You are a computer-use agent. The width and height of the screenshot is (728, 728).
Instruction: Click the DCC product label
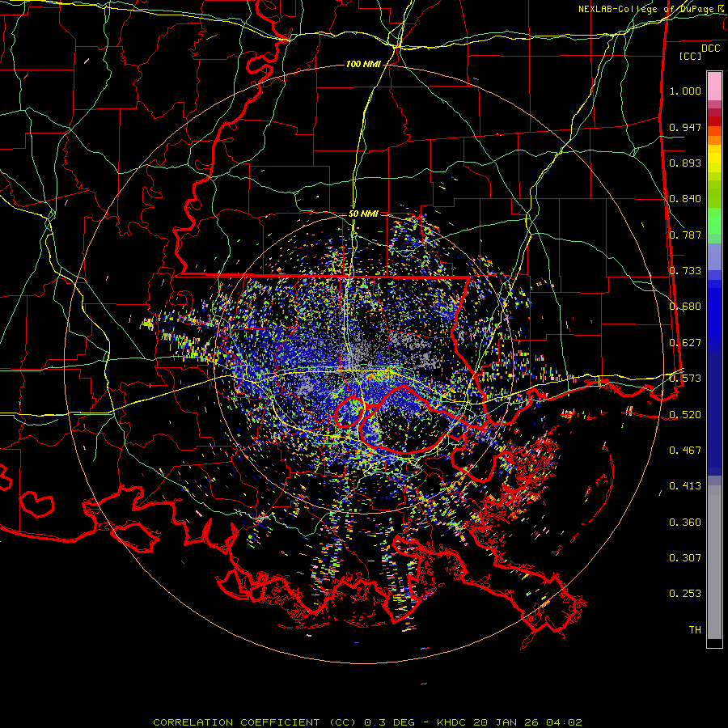710,49
